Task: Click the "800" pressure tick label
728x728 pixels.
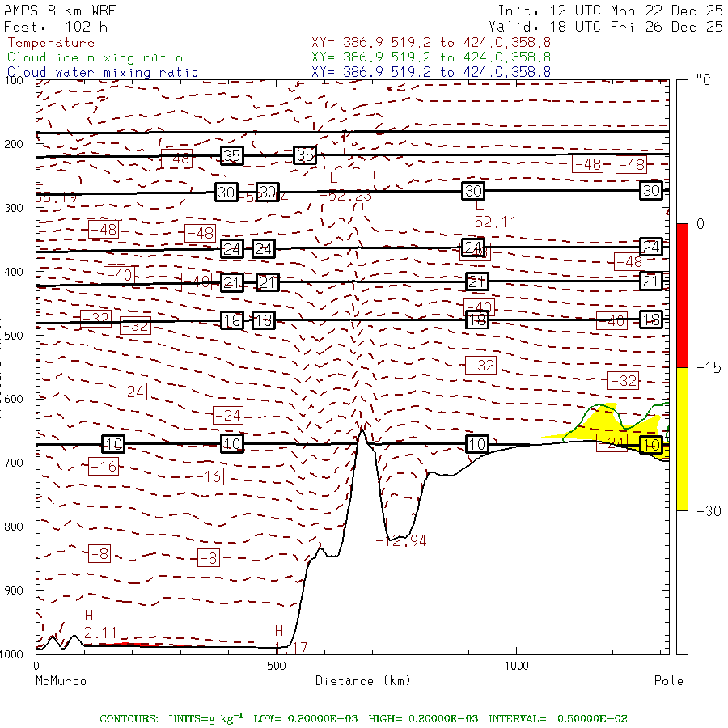Action: click(14, 527)
